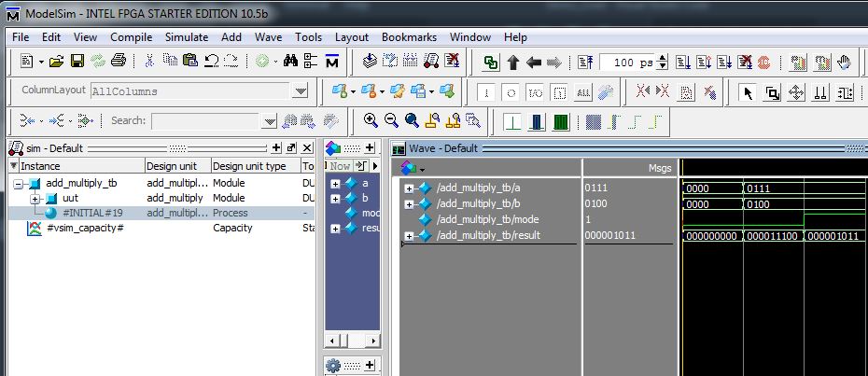The height and width of the screenshot is (376, 868).
Task: Open the Search field dropdown arrow
Action: (269, 121)
